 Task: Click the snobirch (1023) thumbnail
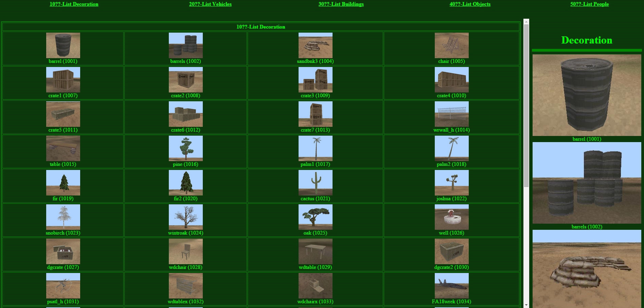point(63,217)
